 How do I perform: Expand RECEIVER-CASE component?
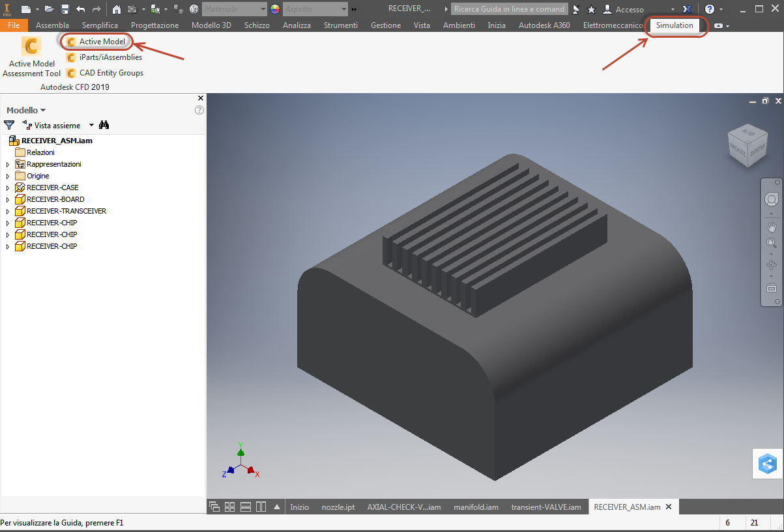tap(8, 188)
